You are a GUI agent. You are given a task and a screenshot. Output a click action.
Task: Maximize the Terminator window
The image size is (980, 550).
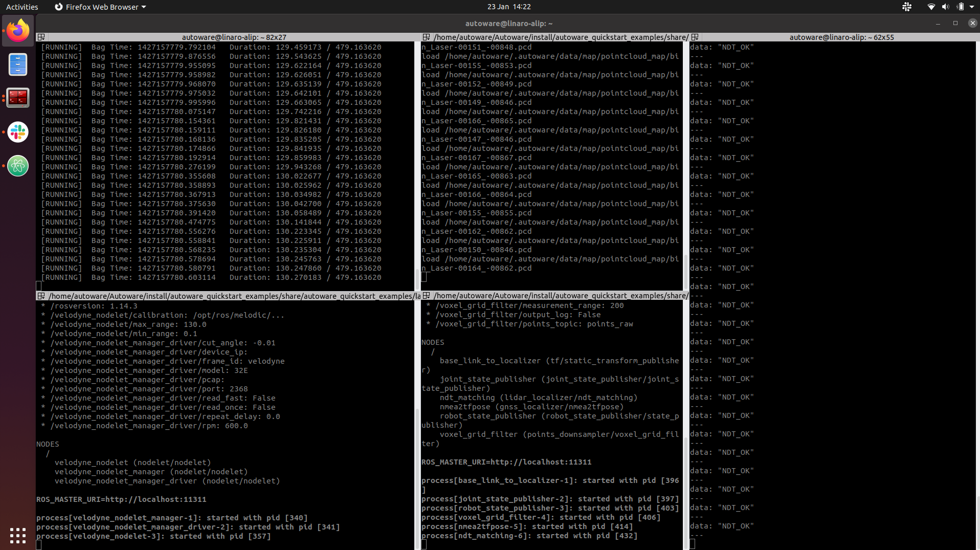[x=955, y=23]
